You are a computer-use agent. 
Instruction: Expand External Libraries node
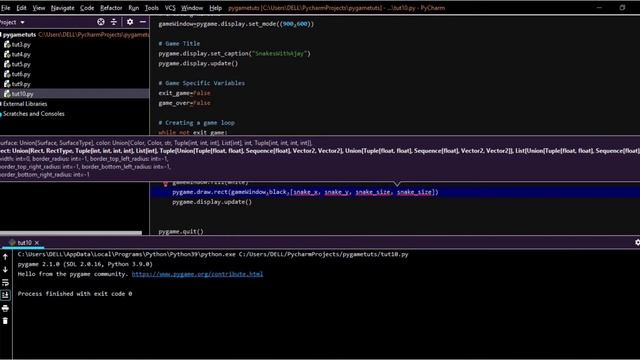pyautogui.click(x=24, y=104)
